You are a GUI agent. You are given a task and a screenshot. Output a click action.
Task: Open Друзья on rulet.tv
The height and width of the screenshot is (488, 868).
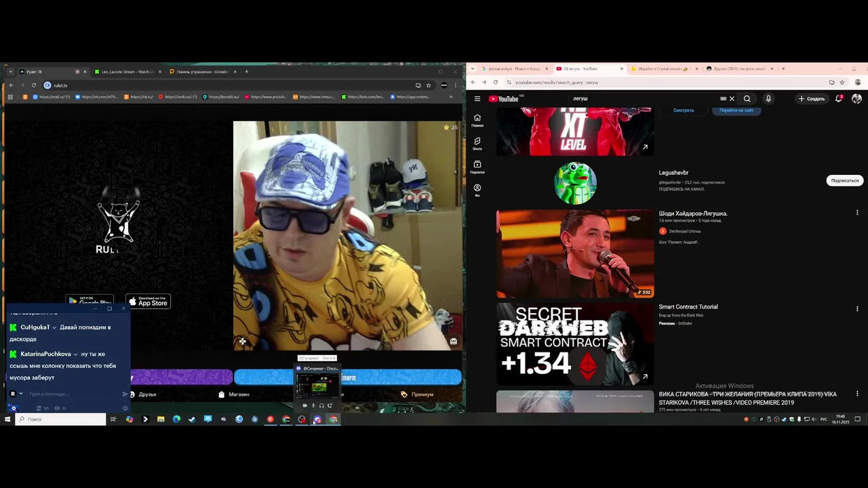point(142,394)
